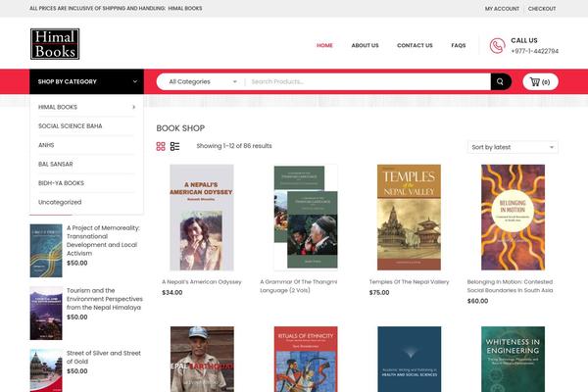Open the Himal Books category
This screenshot has height=392, width=588.
[x=58, y=107]
